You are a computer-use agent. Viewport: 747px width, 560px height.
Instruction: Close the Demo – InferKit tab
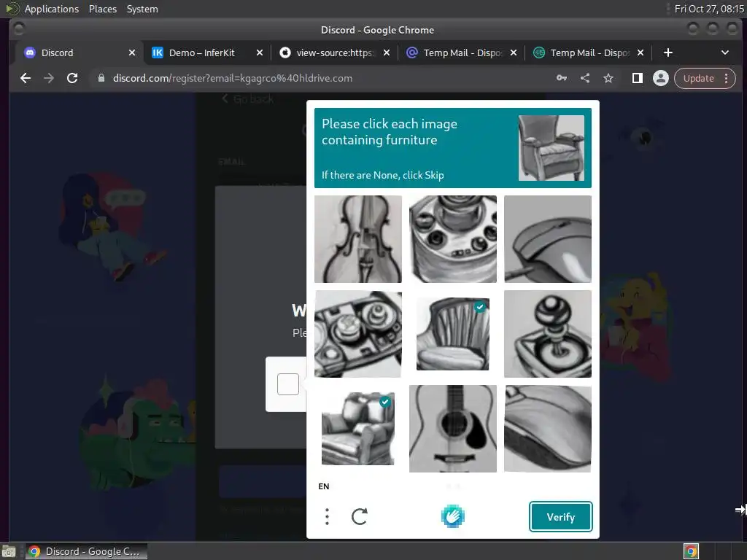[x=260, y=52]
